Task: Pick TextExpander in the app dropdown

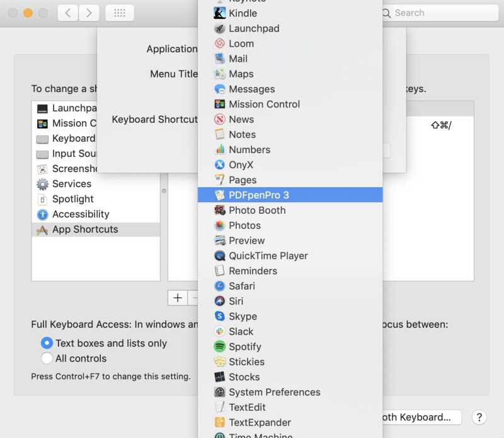Action: tap(260, 422)
